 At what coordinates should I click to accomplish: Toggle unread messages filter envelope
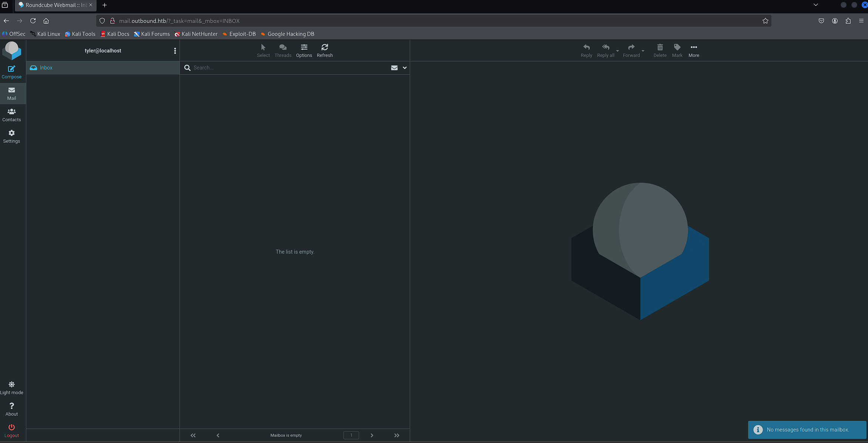pyautogui.click(x=394, y=68)
